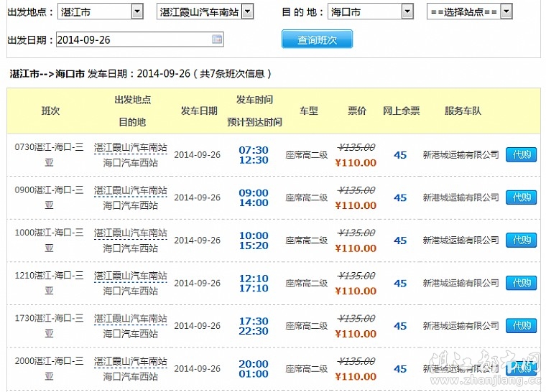546x392 pixels.
Task: Open 湛江霞山汽车南站 link in 09:00 row
Action: [130, 190]
